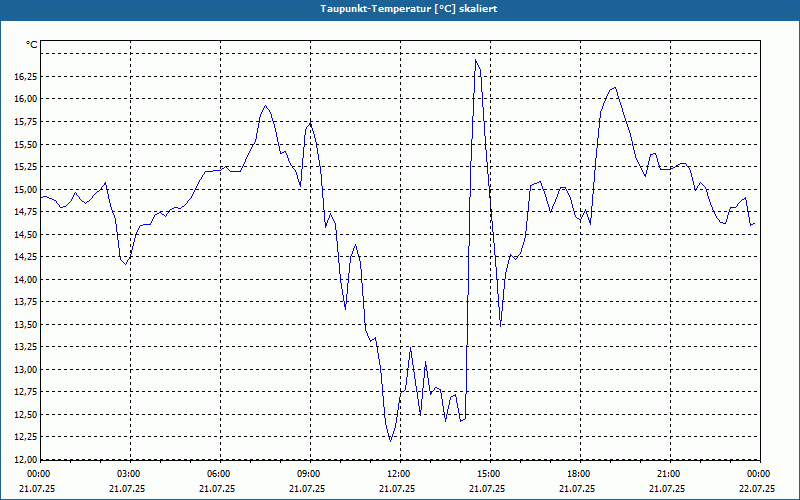This screenshot has height=500, width=800.
Task: Click the "21.07.25" date under 12:00
Action: pyautogui.click(x=397, y=488)
